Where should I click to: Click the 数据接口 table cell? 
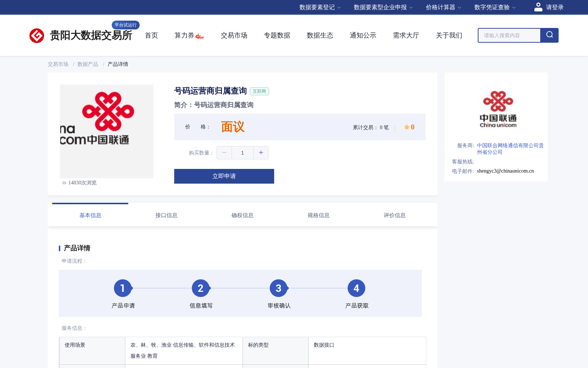367,351
